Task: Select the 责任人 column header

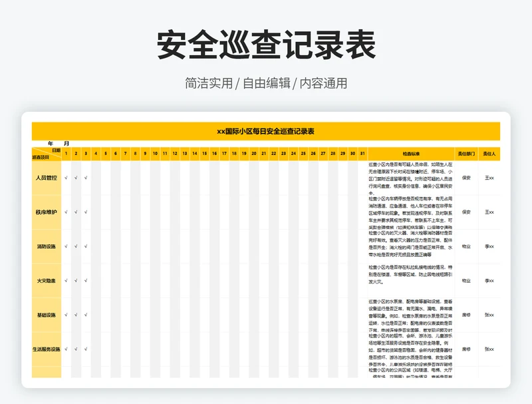Action: coord(489,154)
